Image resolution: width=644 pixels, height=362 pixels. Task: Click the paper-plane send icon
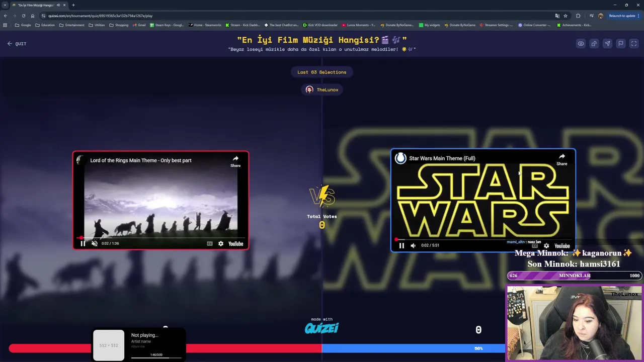tap(607, 44)
